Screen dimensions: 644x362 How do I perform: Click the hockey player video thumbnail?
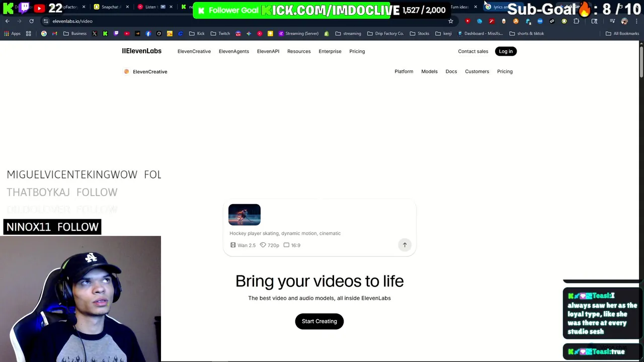point(245,215)
